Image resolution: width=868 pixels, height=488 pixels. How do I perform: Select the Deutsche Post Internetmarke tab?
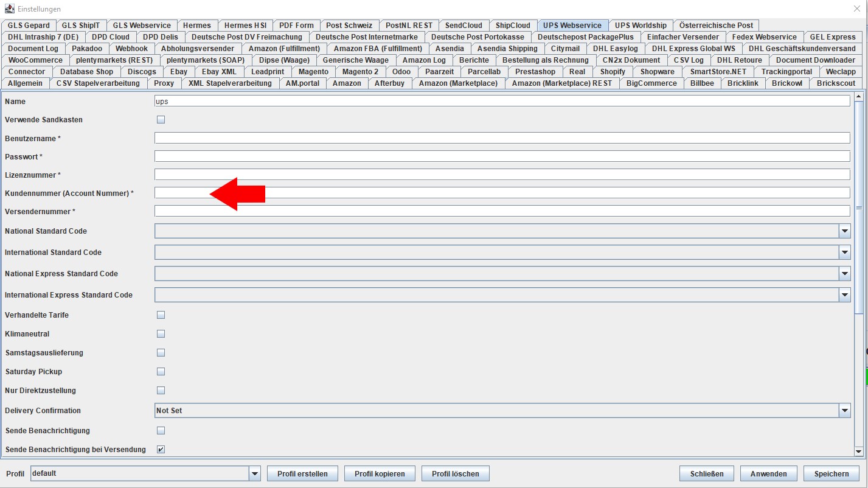point(366,37)
